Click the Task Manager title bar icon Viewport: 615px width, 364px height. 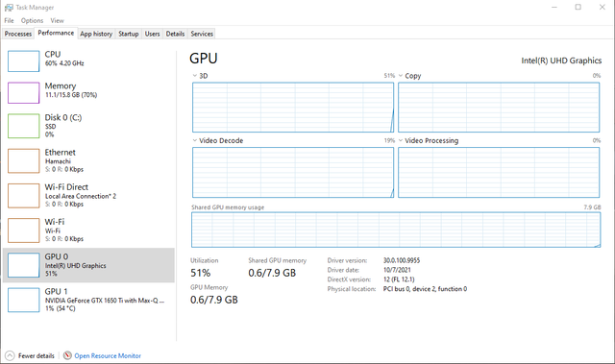coord(9,8)
